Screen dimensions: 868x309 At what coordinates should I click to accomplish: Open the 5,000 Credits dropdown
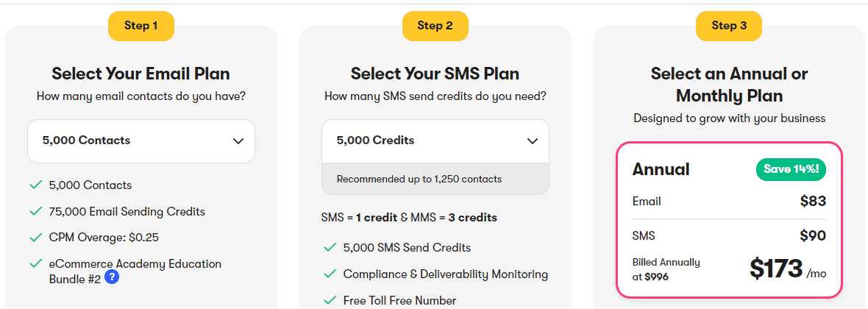435,141
